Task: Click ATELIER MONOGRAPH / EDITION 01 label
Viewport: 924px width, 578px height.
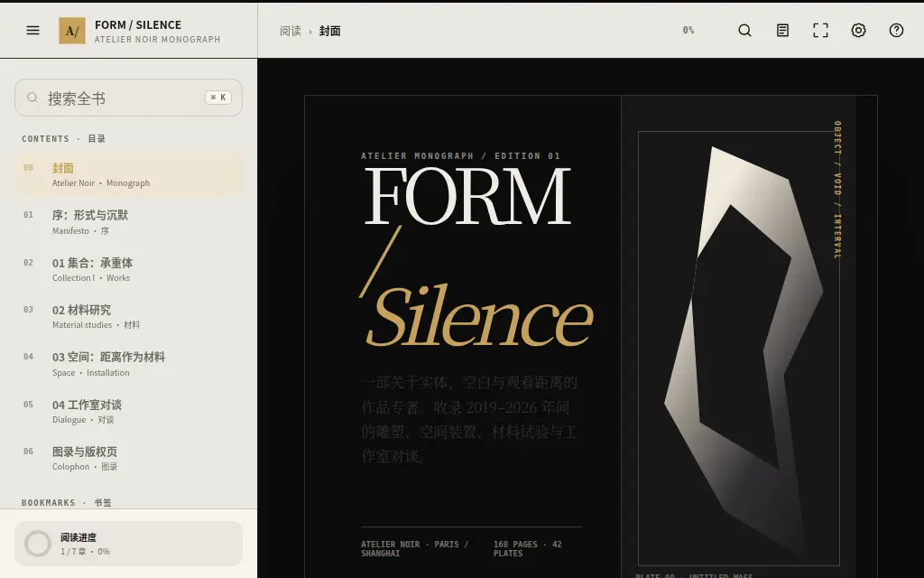Action: (x=460, y=155)
